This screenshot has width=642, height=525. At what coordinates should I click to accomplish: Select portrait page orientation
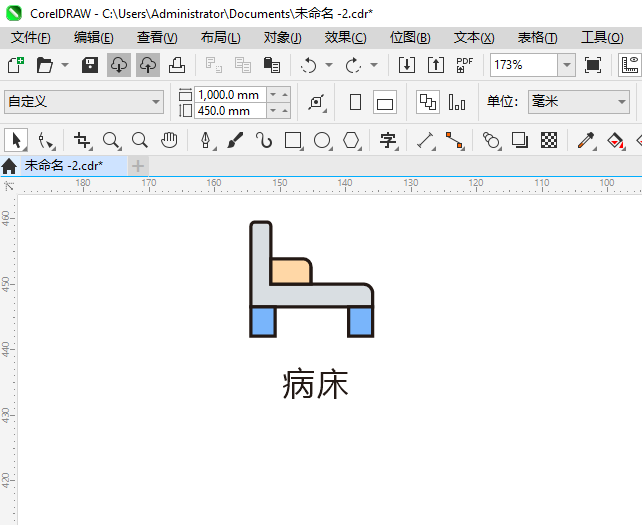355,102
